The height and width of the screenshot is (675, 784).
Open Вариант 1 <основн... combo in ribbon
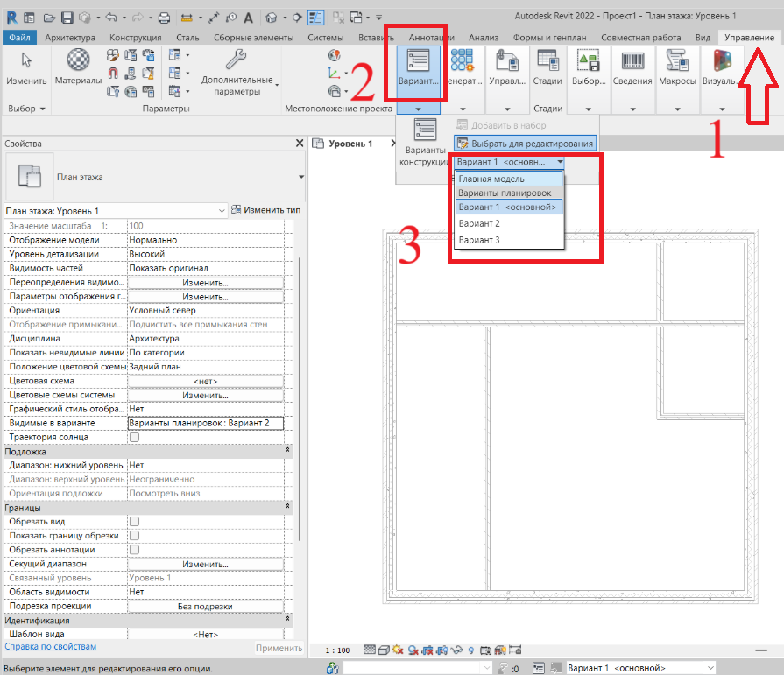pyautogui.click(x=510, y=162)
